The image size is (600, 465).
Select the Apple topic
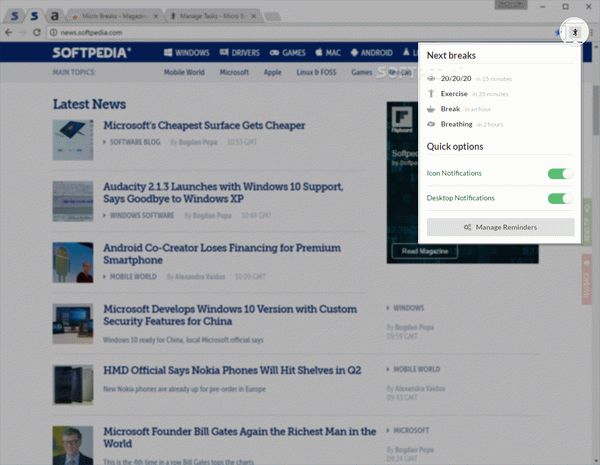pos(272,72)
